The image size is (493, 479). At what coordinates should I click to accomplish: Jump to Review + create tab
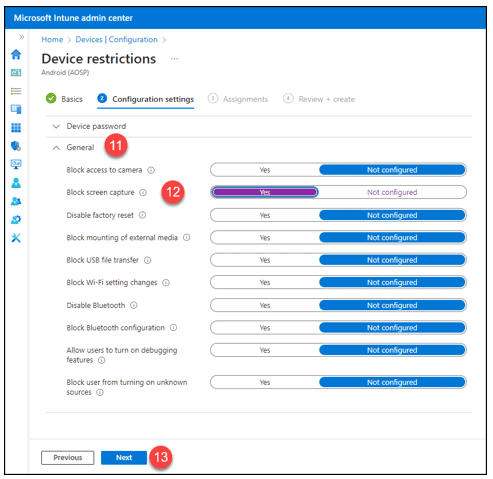click(319, 99)
